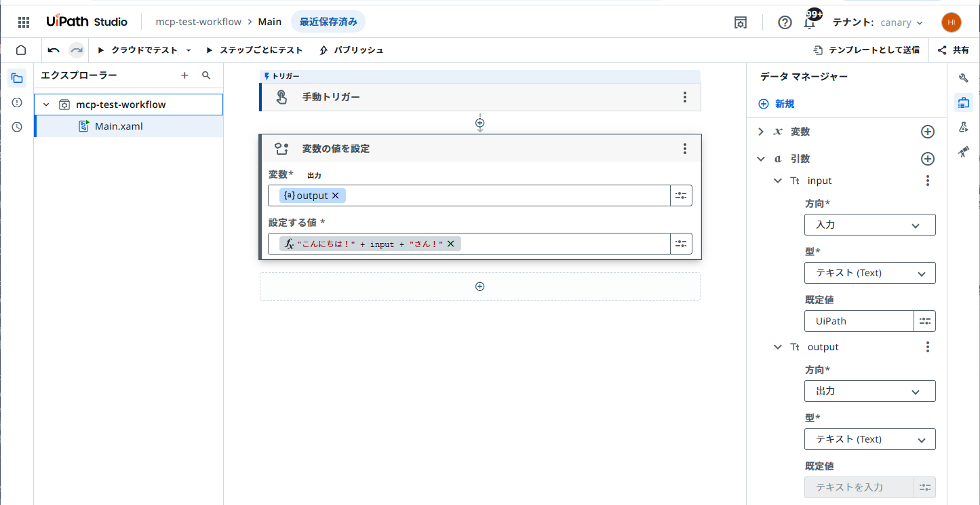Collapse the Arguments section
The width and height of the screenshot is (980, 505).
761,159
